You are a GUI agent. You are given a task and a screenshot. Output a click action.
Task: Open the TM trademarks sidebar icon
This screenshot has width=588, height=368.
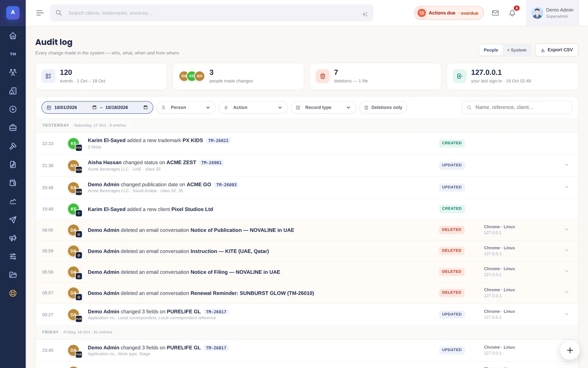(x=13, y=54)
